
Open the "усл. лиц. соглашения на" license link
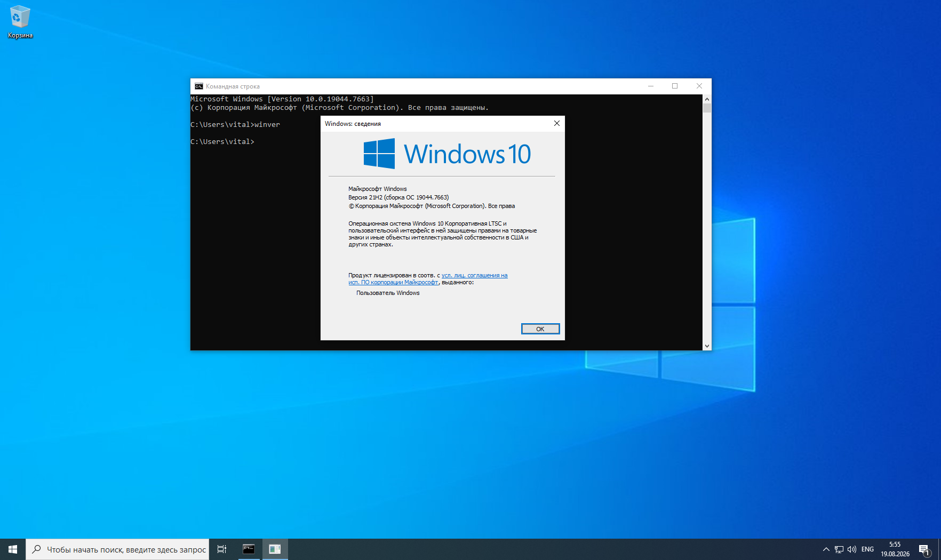point(474,275)
